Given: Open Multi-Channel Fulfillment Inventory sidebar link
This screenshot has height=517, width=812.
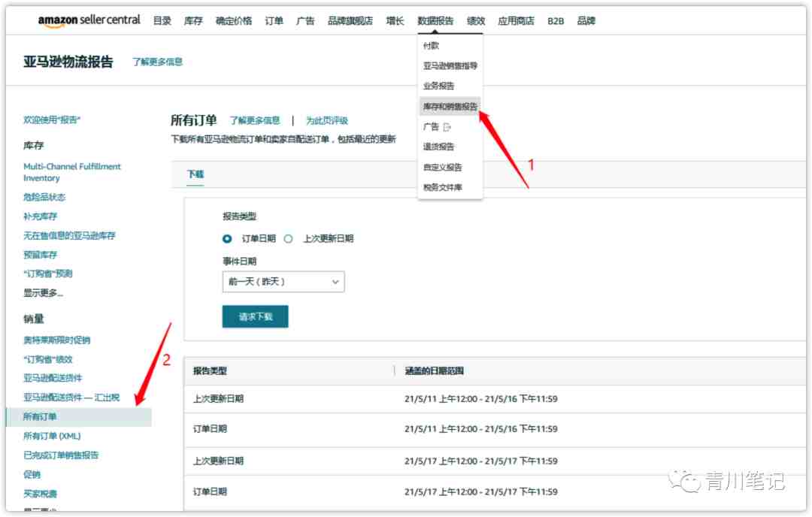Looking at the screenshot, I should [72, 172].
